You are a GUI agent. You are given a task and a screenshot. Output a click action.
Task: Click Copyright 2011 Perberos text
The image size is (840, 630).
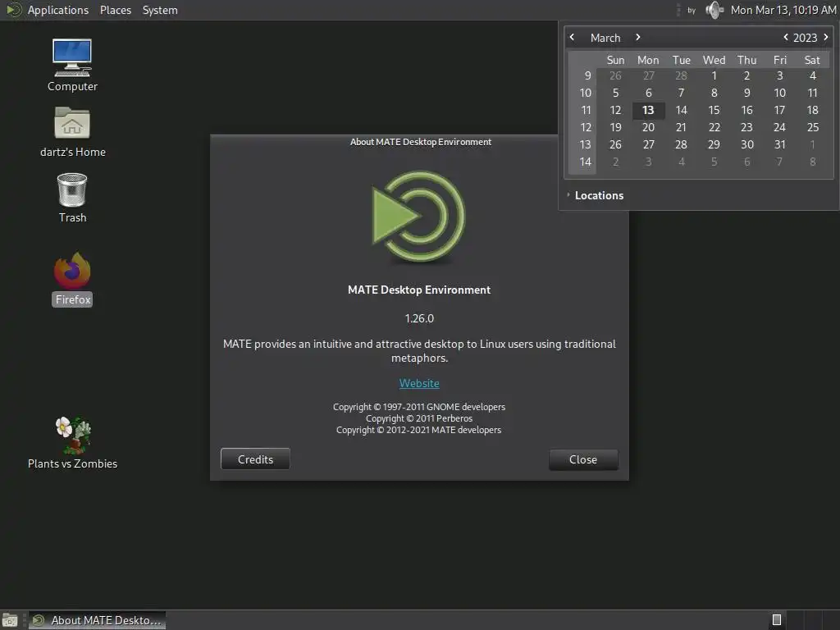tap(419, 418)
